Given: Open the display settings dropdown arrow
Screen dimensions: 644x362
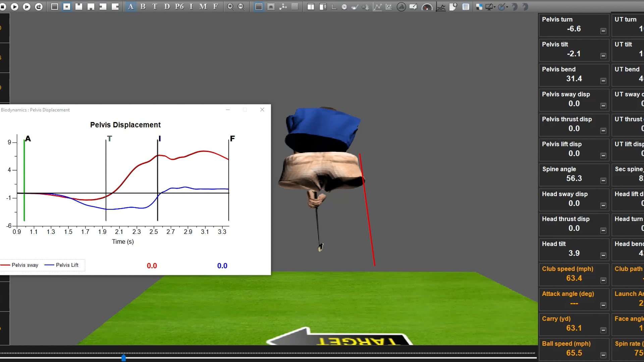Looking at the screenshot, I should 495,7.
